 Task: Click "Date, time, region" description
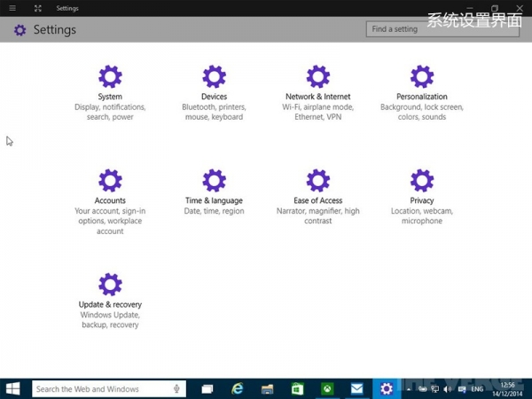[214, 211]
